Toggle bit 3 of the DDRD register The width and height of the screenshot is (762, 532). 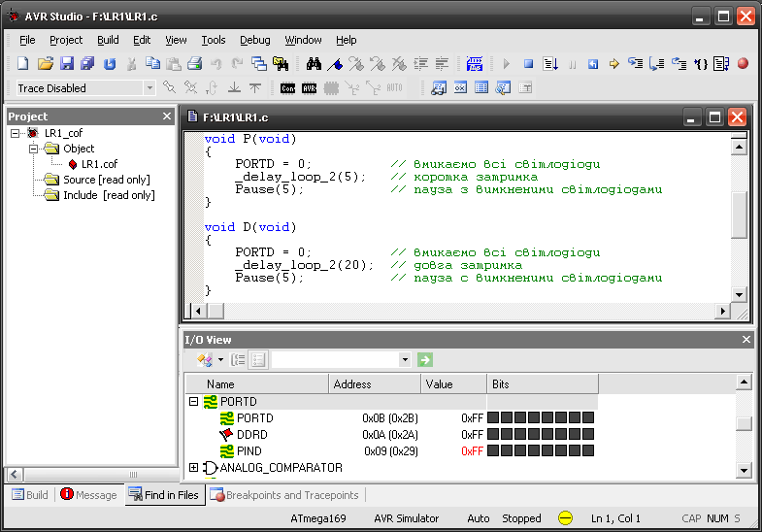pos(547,434)
